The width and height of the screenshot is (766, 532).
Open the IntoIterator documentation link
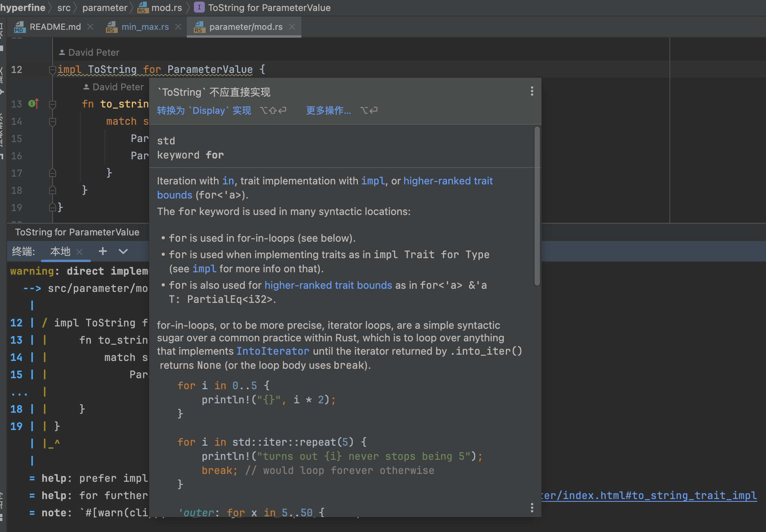(272, 351)
